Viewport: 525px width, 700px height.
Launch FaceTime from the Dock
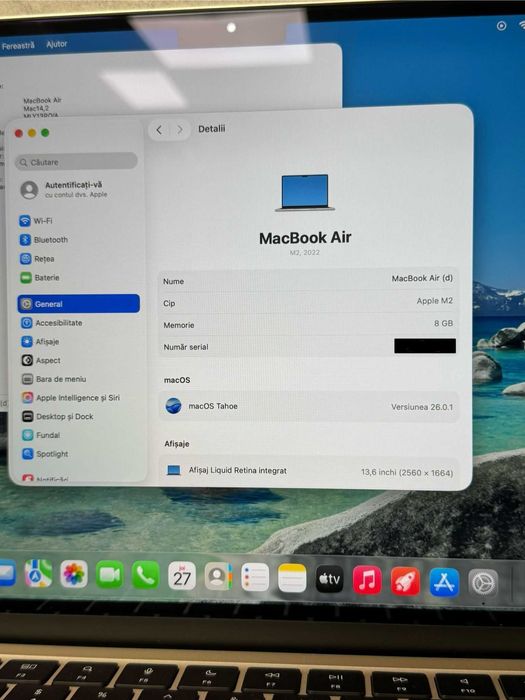[x=109, y=575]
